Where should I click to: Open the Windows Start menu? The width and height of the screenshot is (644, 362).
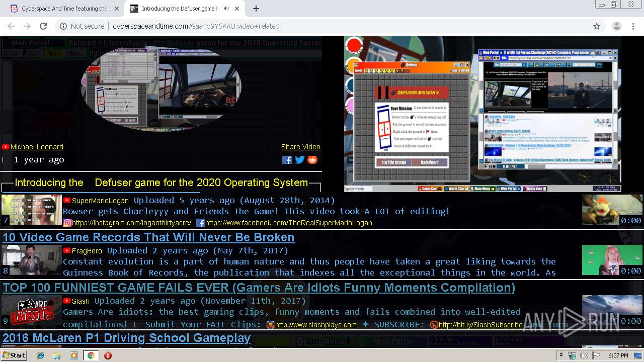14,355
